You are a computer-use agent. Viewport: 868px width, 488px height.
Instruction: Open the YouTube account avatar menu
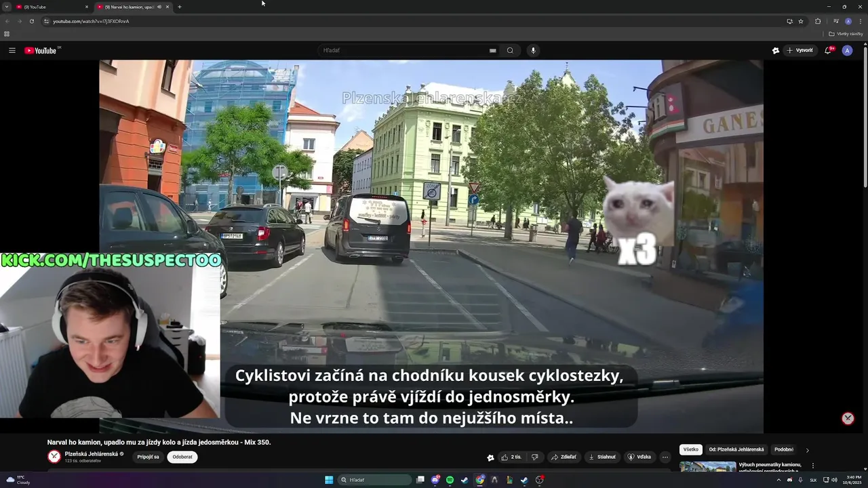coord(847,50)
